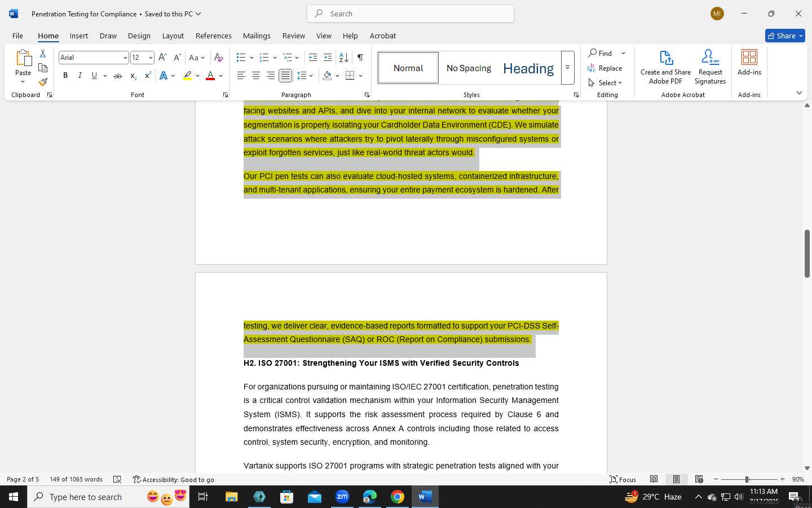
Task: Open the File menu
Action: click(17, 36)
